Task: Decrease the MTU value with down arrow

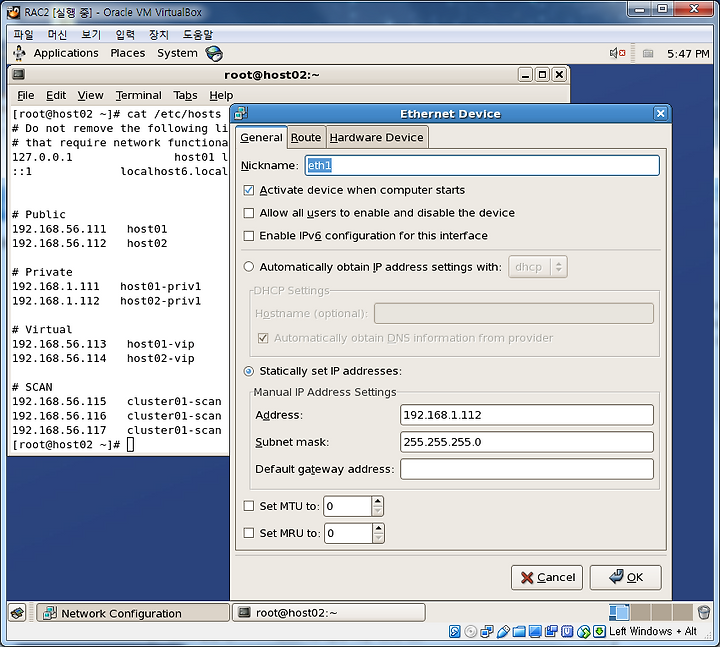Action: point(377,511)
